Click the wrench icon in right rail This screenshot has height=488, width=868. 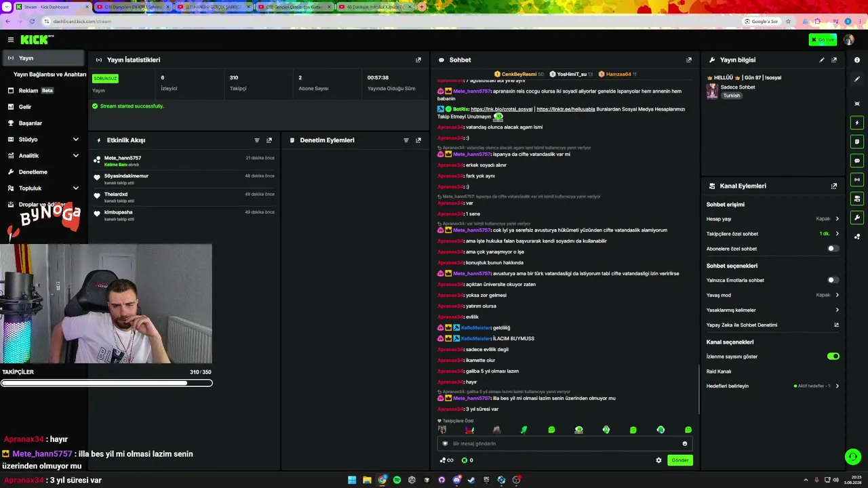click(x=857, y=218)
